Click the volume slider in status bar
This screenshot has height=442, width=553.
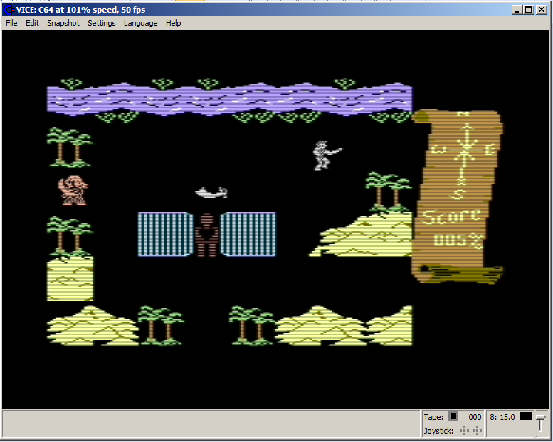pos(540,422)
